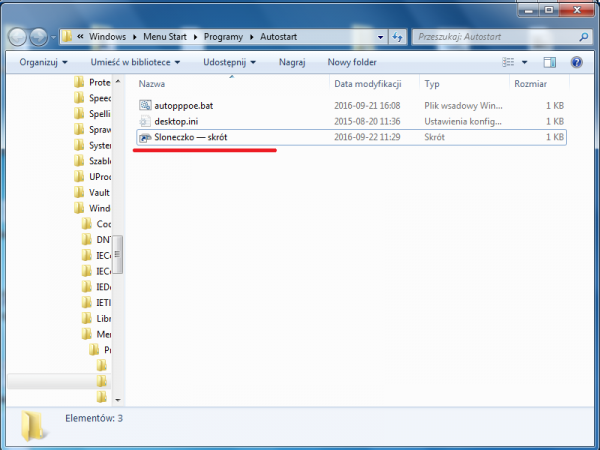Select Autostart breadcrumb in address bar
600x450 pixels.
point(279,37)
